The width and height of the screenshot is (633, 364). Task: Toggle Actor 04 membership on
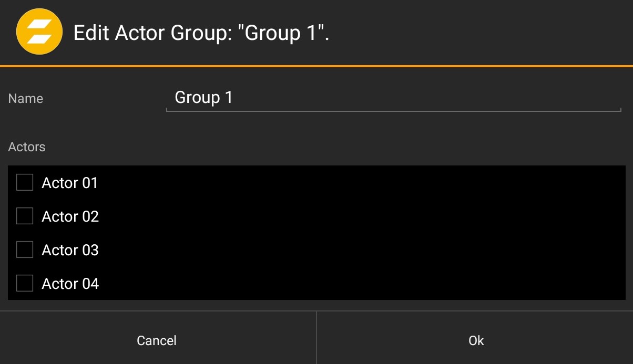pos(24,283)
